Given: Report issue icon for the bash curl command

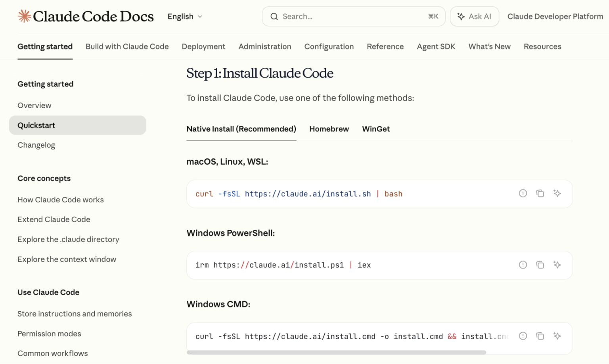Looking at the screenshot, I should tap(523, 194).
